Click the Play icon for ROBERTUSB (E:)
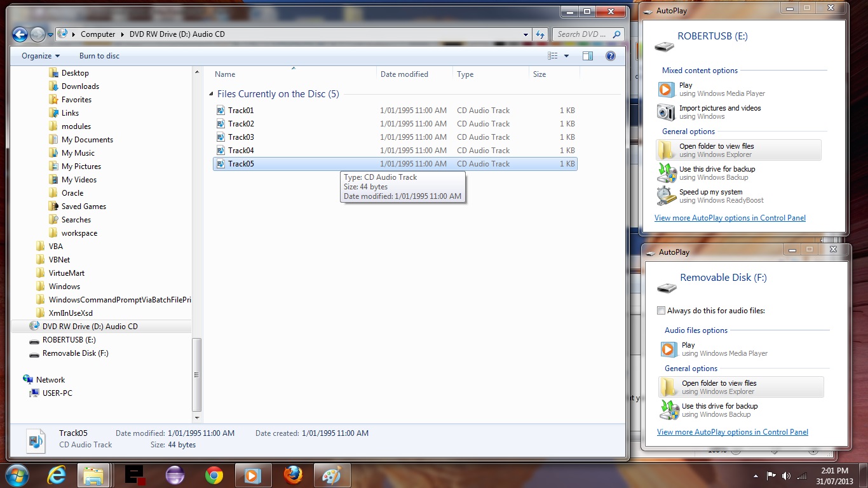868x488 pixels. pyautogui.click(x=666, y=89)
